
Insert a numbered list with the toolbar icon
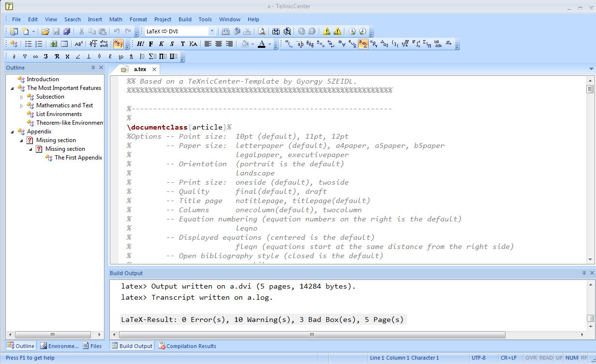[x=39, y=44]
